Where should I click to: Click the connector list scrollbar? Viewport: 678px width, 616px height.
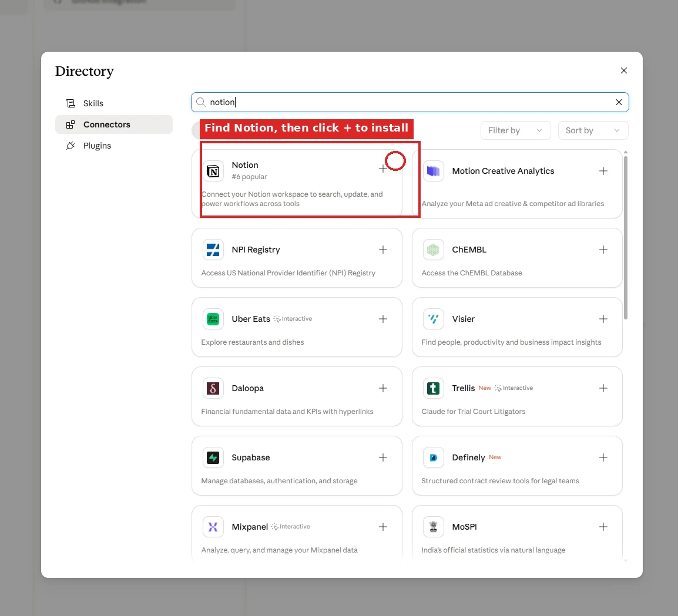click(625, 238)
